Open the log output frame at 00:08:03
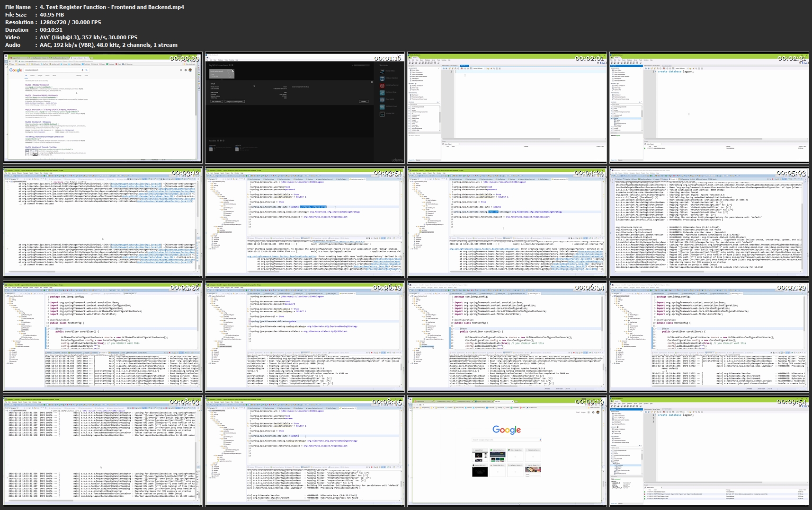Screen dimensions: 812x510 103,451
